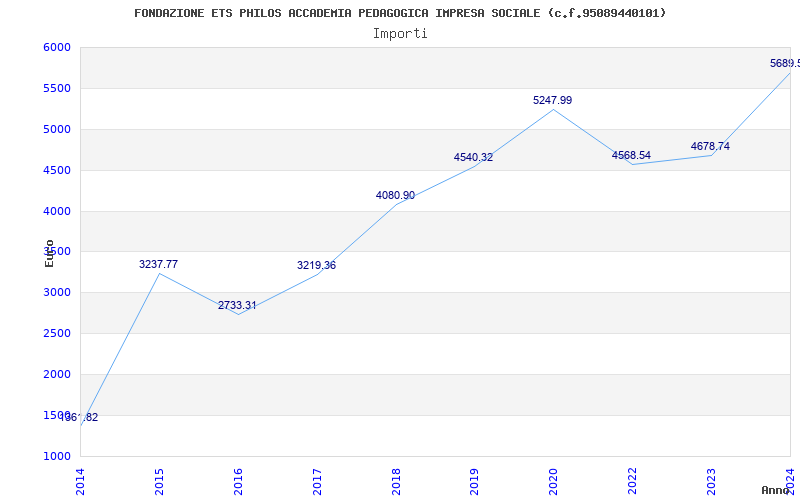Image resolution: width=800 pixels, height=500 pixels.
Task: Click the chart title FONDAZIONE ETS PHILOS ACCADEMIA
Action: tap(400, 13)
